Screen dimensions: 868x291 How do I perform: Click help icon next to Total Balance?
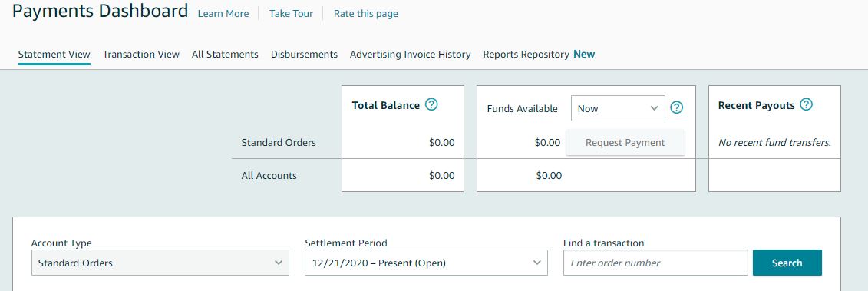[x=431, y=104]
